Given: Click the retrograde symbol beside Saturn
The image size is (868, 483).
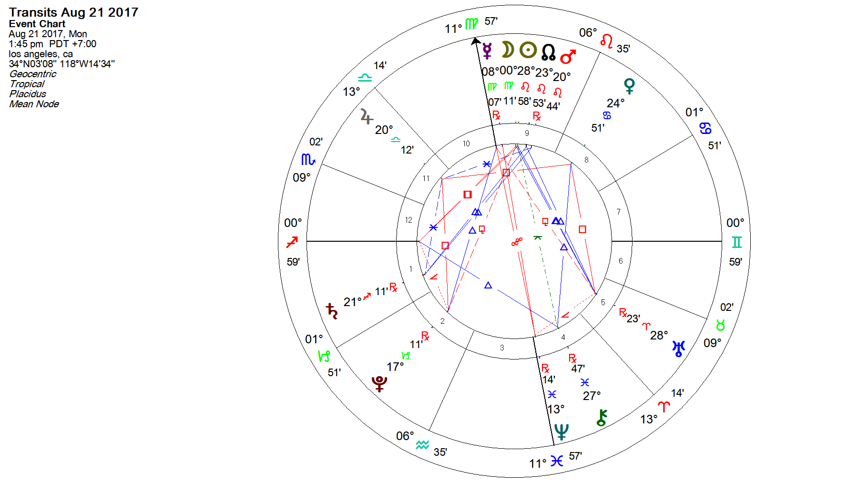Looking at the screenshot, I should point(393,287).
